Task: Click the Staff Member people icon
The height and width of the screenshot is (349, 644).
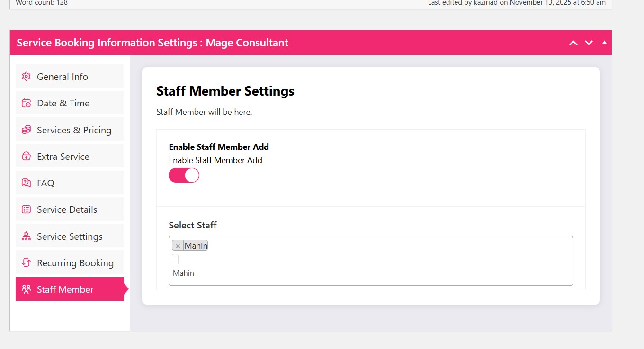Action: (27, 289)
